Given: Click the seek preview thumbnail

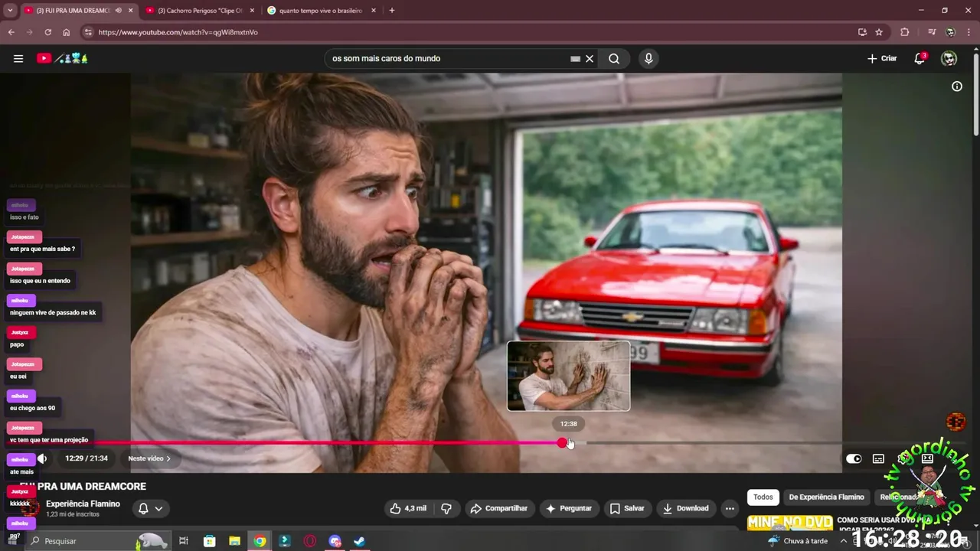Looking at the screenshot, I should [568, 376].
